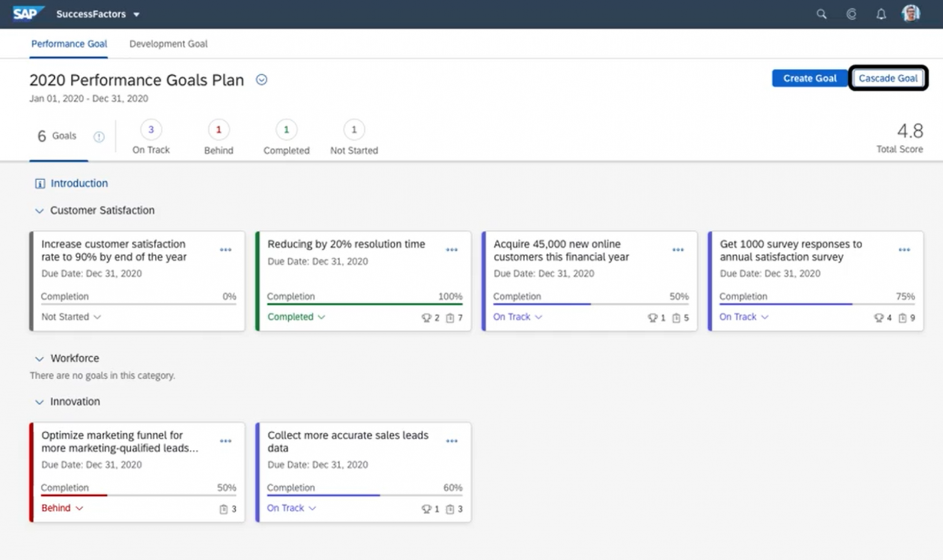Open the On Track status on the Collect sales leads card
943x560 pixels.
click(x=291, y=508)
